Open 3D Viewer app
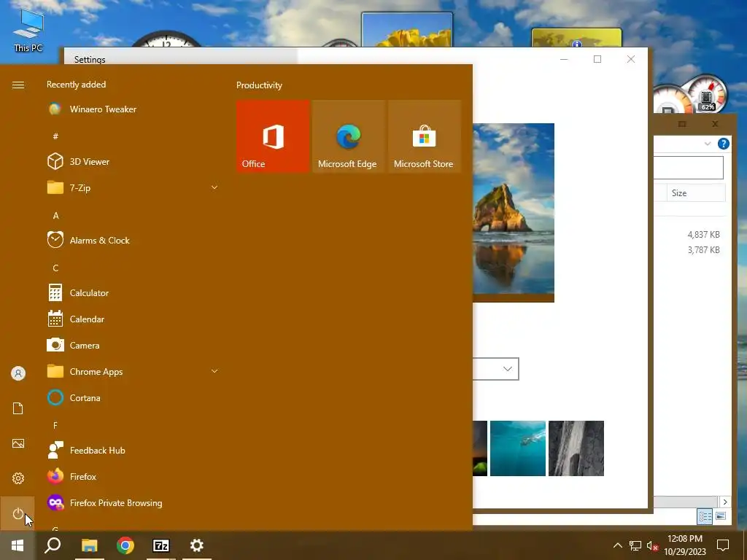The image size is (747, 560). tap(133, 161)
